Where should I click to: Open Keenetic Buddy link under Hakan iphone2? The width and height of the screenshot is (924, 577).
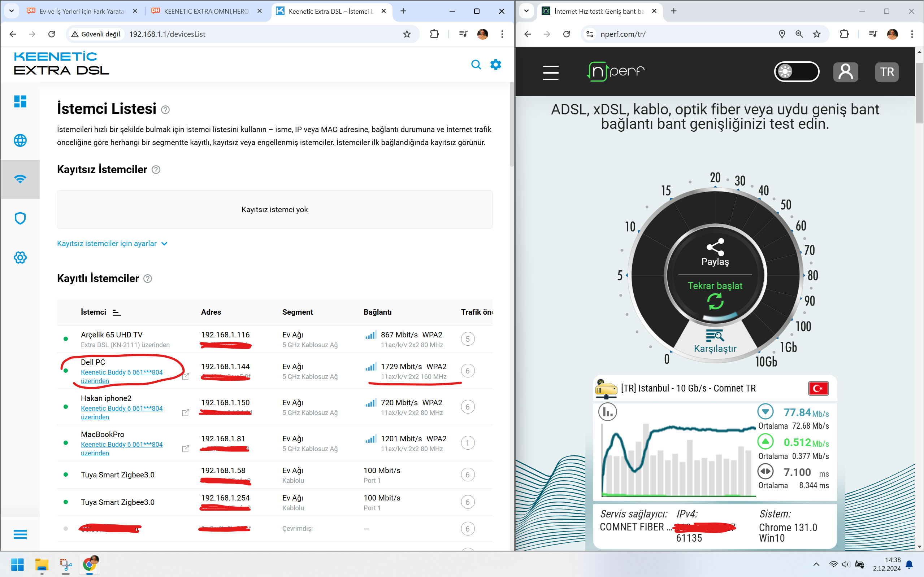[x=121, y=412]
